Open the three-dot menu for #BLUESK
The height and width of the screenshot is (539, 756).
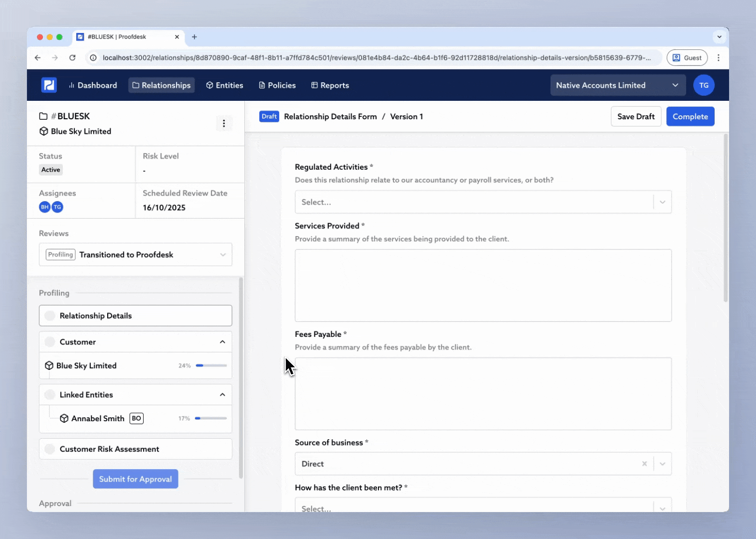point(224,123)
